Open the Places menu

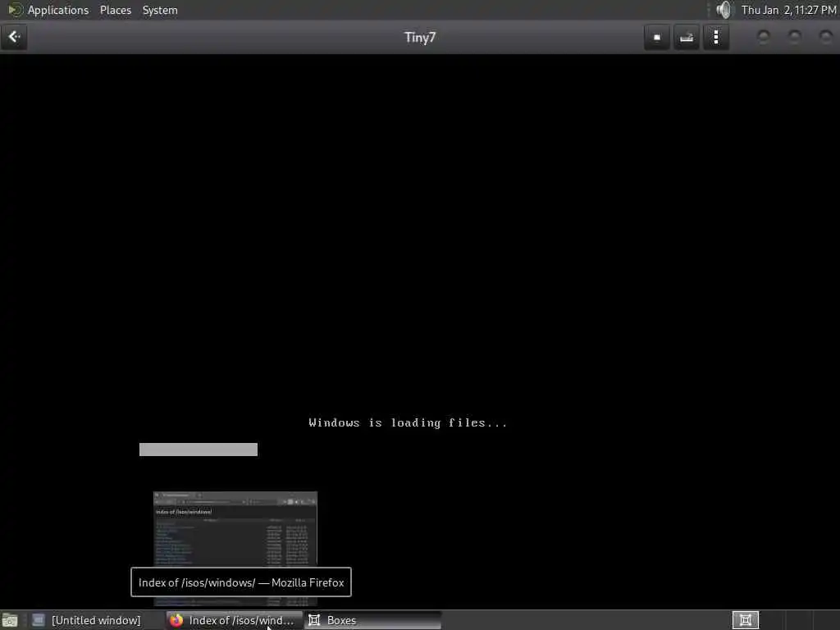click(x=116, y=10)
